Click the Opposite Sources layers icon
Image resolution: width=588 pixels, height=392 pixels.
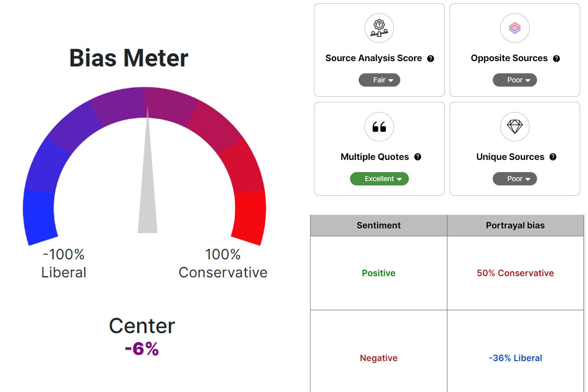pyautogui.click(x=515, y=28)
